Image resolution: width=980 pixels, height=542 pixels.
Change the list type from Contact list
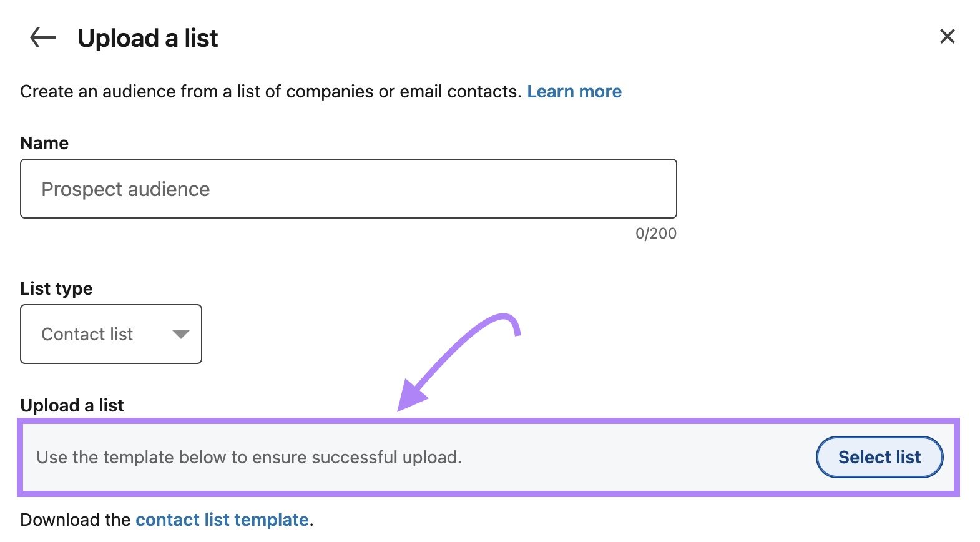111,335
